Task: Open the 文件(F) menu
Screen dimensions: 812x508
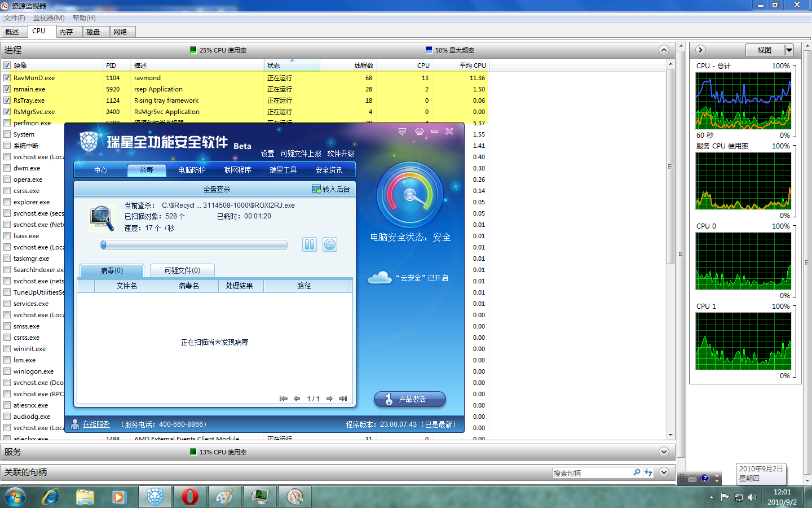Action: click(15, 18)
